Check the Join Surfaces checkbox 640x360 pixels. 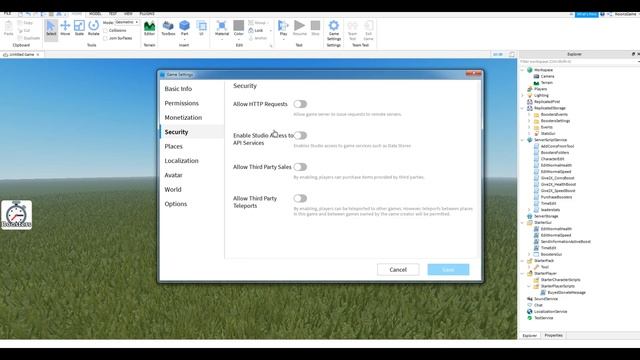coord(105,38)
